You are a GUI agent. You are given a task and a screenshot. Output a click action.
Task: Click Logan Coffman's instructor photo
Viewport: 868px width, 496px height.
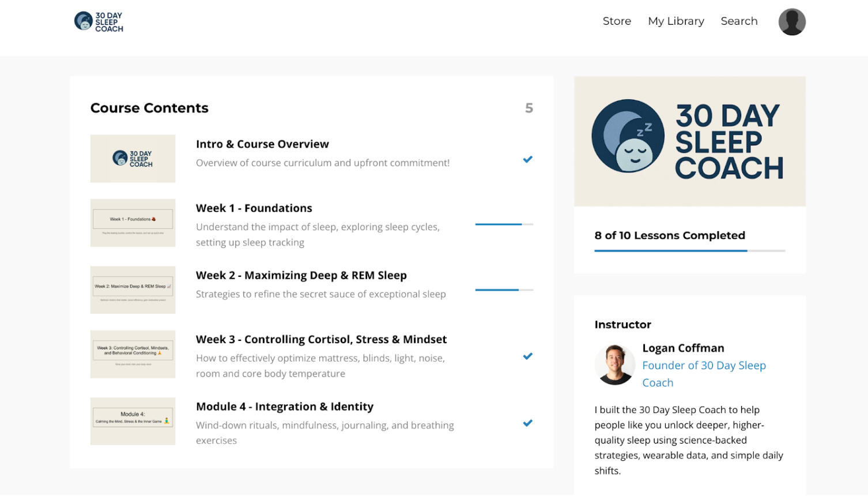614,365
